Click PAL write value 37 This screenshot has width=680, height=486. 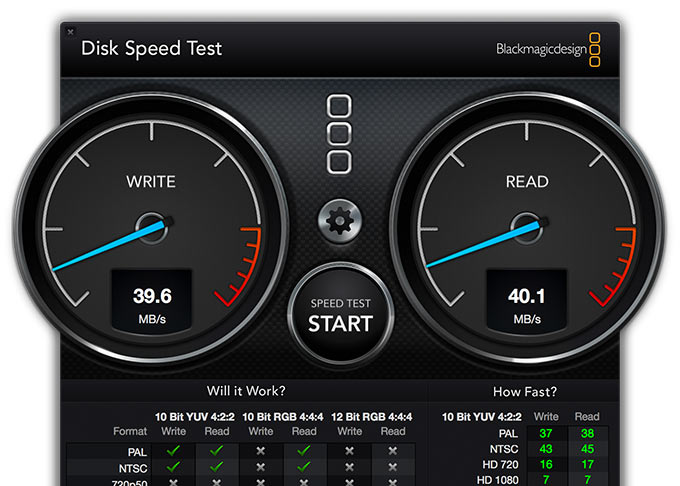tap(546, 433)
